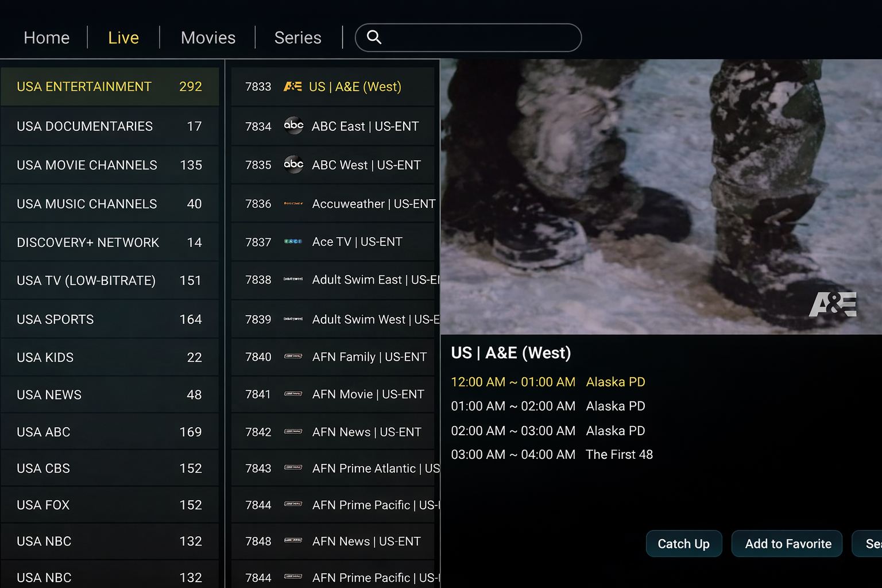Switch to the Movies tab
This screenshot has width=882, height=588.
pyautogui.click(x=208, y=38)
